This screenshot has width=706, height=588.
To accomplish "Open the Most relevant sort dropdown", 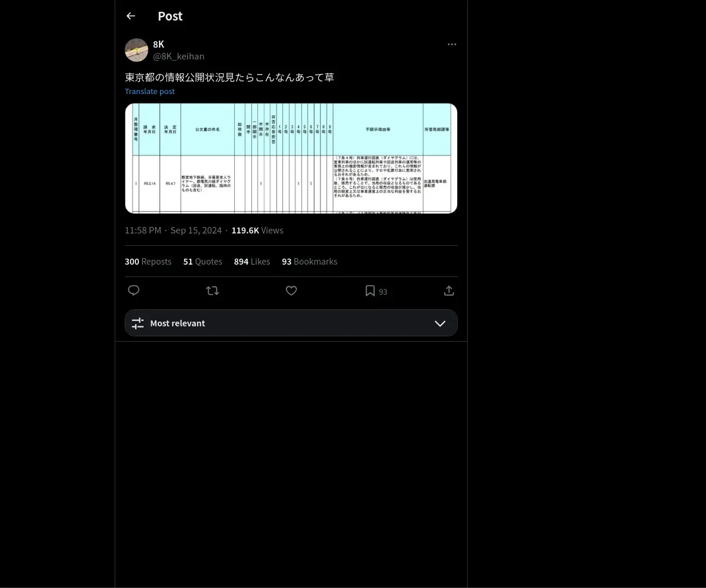I will click(291, 323).
